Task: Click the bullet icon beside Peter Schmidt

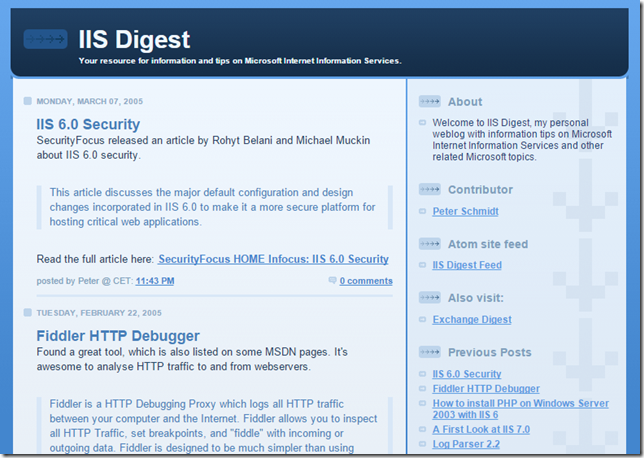Action: [422, 211]
